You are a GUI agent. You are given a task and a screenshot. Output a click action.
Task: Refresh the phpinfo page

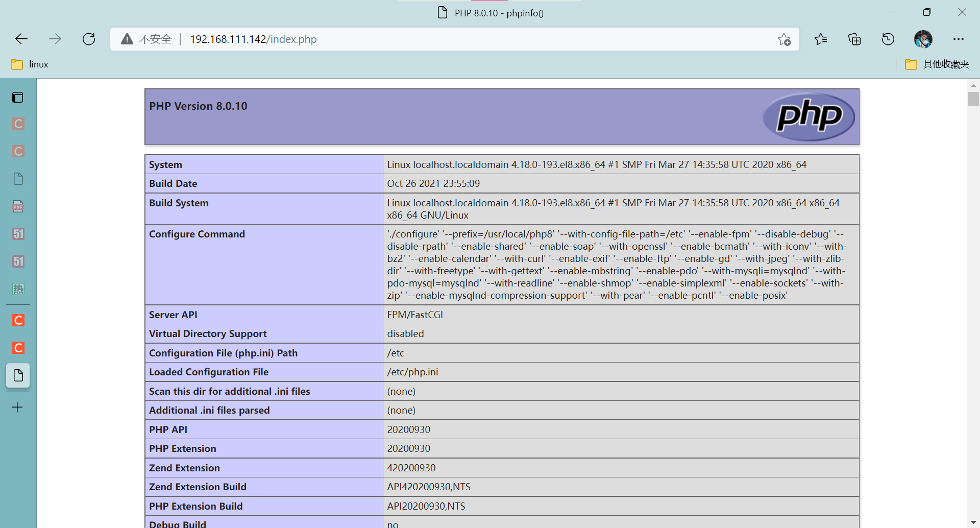point(89,39)
